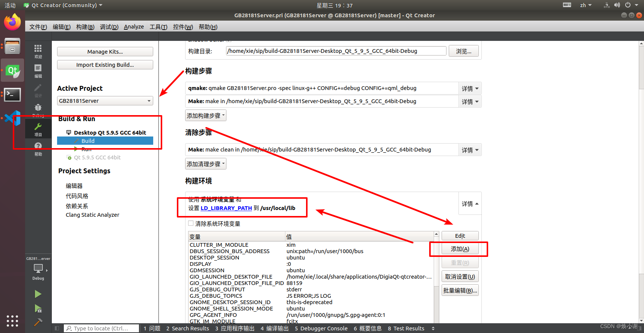Expand details for the make clean step
This screenshot has height=333, width=644.
point(470,150)
